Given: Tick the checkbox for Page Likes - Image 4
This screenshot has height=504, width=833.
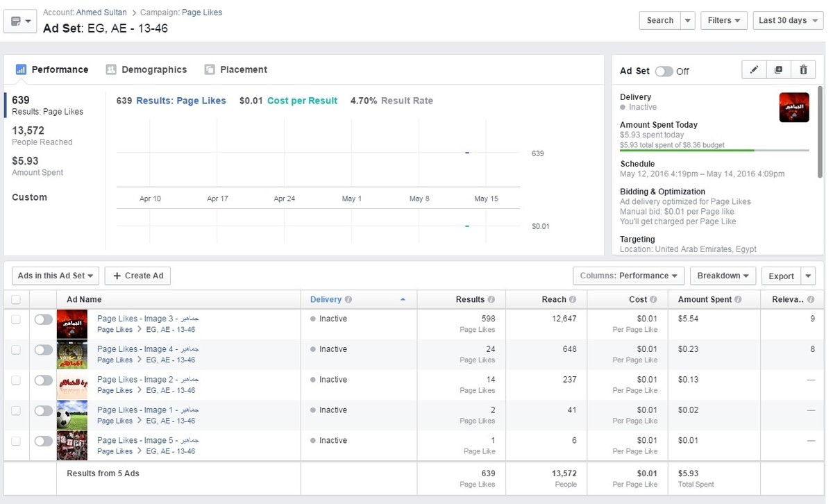Looking at the screenshot, I should click(x=16, y=350).
